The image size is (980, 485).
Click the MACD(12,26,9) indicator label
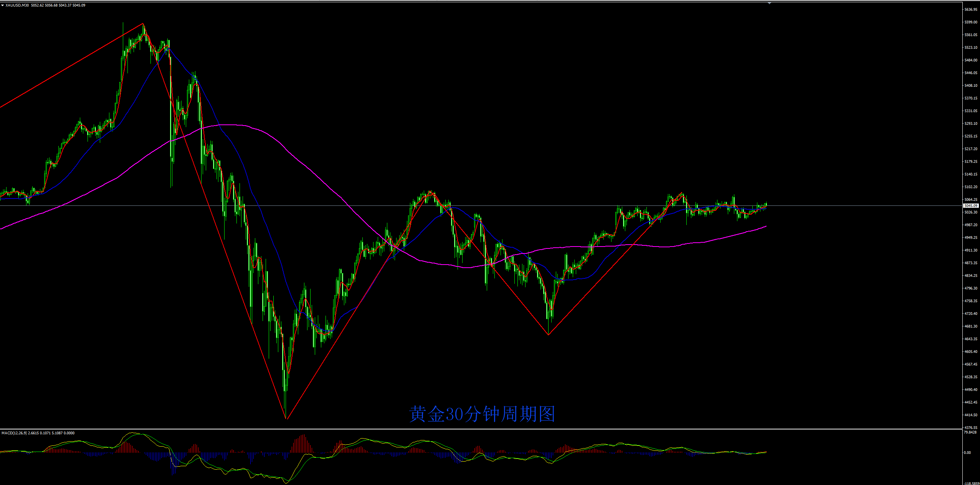click(14, 433)
